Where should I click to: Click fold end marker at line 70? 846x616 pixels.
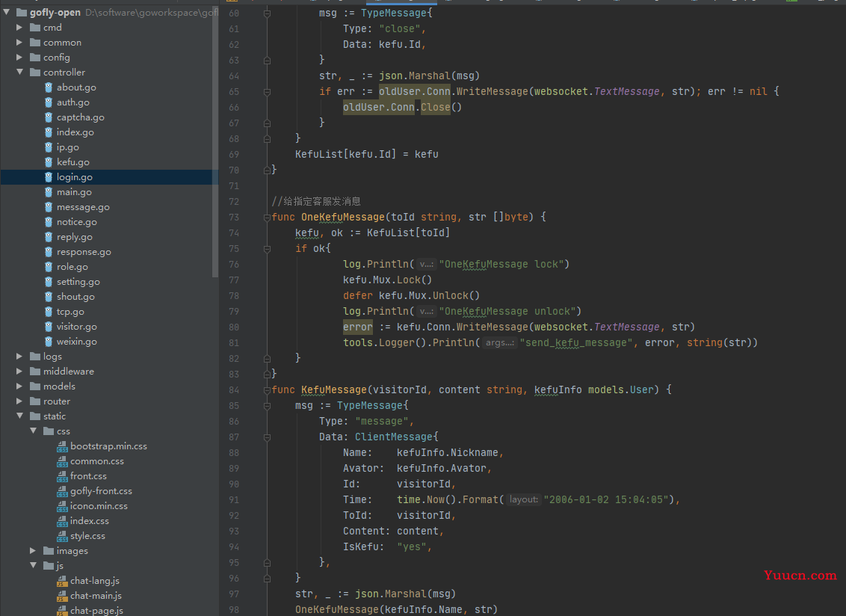(x=267, y=170)
